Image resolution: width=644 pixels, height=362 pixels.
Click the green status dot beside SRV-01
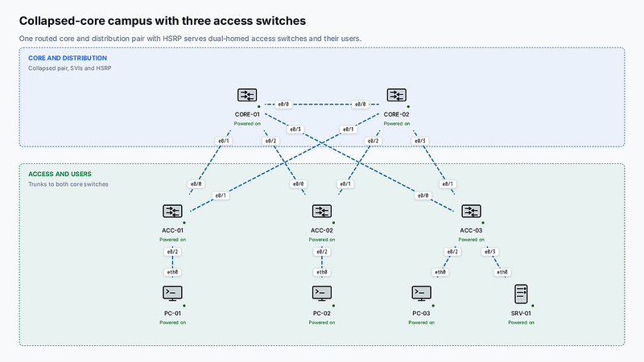[533, 306]
